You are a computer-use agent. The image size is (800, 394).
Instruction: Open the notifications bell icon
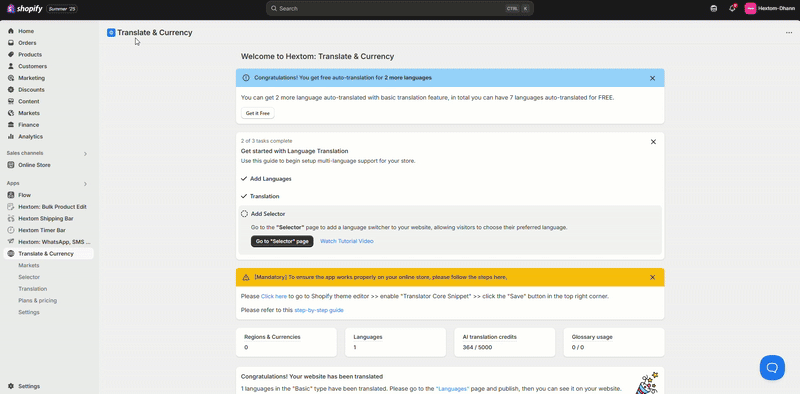[732, 8]
